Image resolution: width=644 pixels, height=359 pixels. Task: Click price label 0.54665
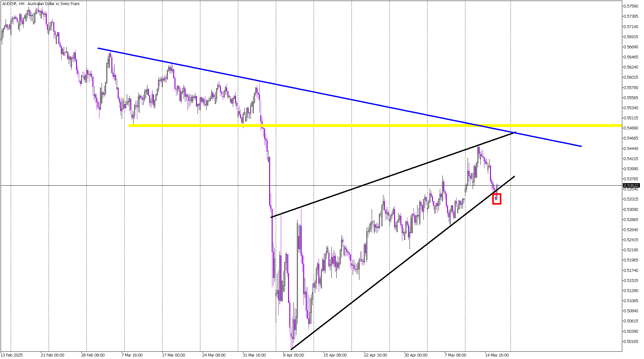[631, 138]
